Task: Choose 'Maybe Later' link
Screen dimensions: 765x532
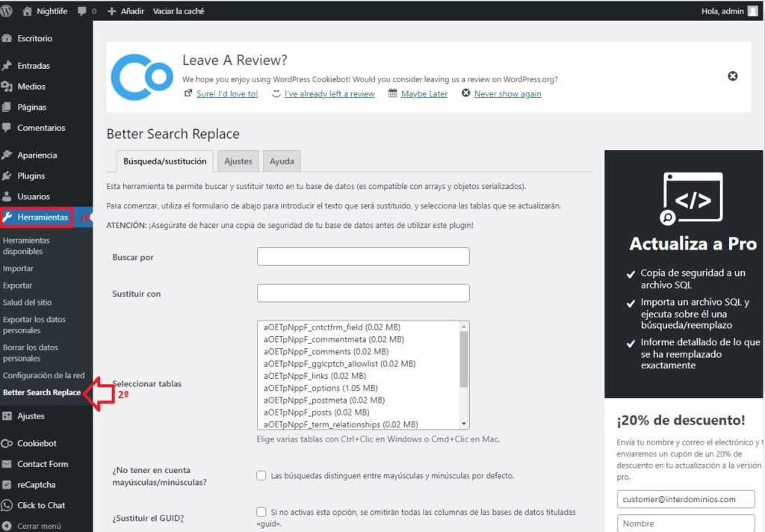Action: pyautogui.click(x=424, y=93)
